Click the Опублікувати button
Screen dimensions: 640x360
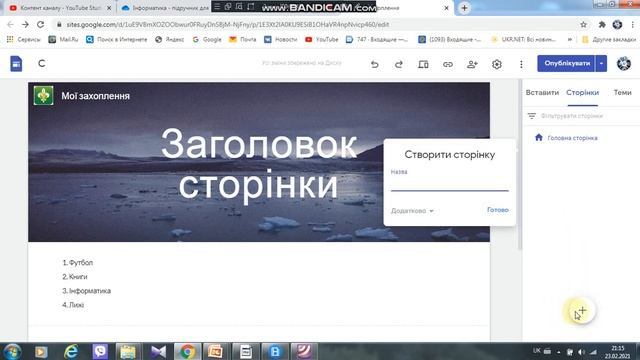567,64
